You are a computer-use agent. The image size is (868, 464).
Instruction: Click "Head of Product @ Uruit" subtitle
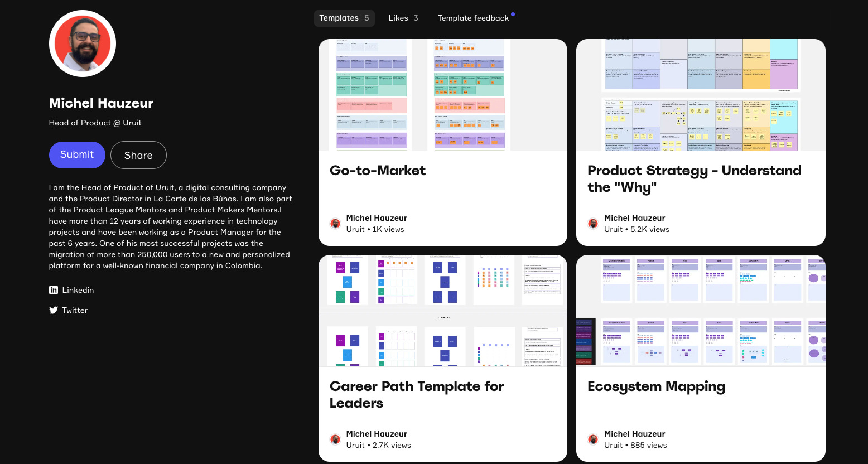click(95, 123)
